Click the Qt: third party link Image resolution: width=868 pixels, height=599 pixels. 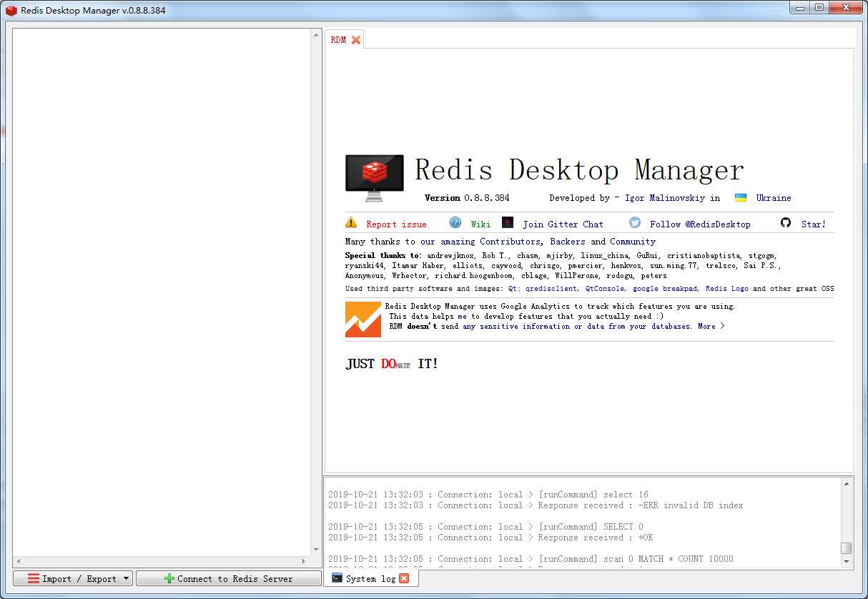click(x=513, y=289)
